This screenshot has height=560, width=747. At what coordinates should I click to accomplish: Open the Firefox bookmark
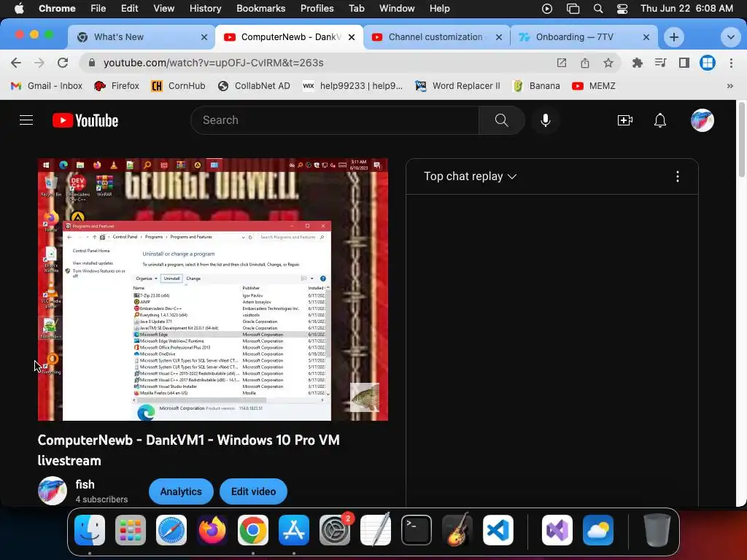coord(117,86)
